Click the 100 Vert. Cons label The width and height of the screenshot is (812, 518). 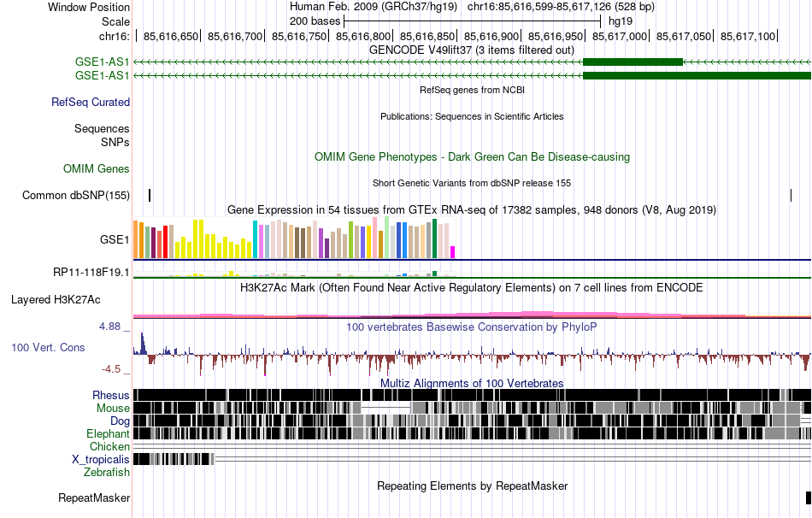[x=48, y=348]
